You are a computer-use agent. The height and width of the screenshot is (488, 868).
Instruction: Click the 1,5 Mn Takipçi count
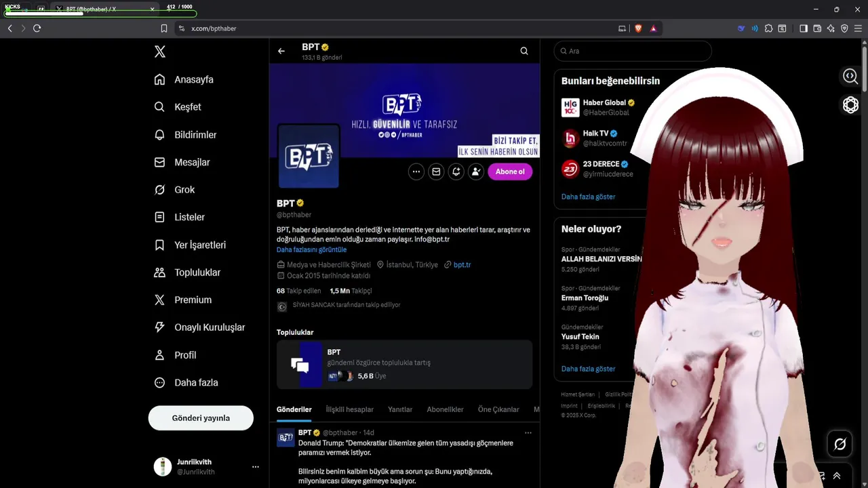coord(351,291)
